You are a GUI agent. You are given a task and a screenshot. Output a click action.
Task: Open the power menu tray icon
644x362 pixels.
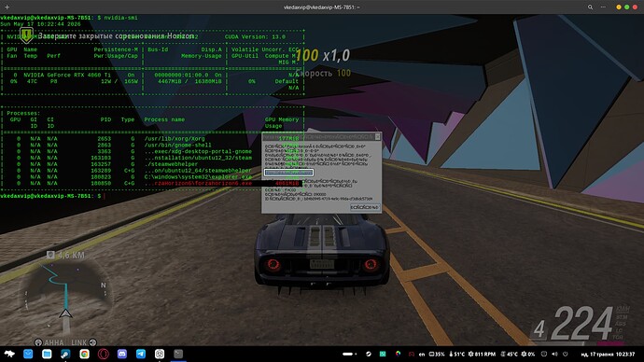pos(566,354)
